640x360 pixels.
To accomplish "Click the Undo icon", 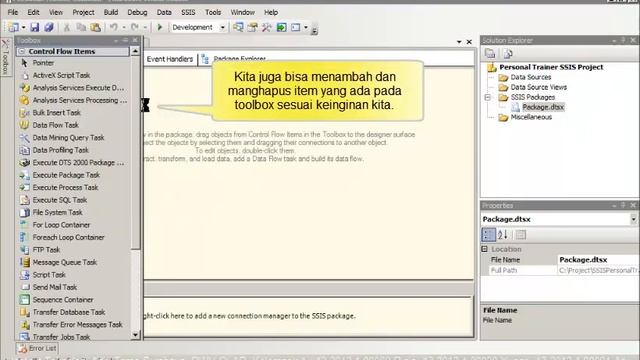I will pos(113,27).
